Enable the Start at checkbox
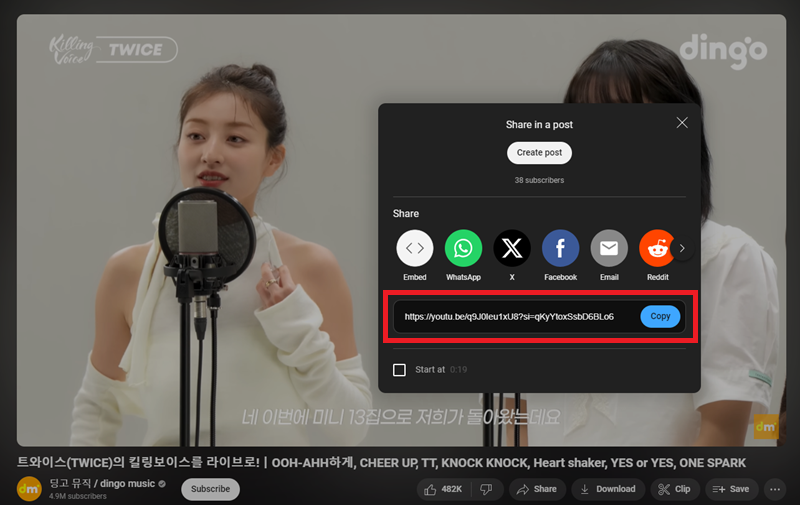800x505 pixels. [x=400, y=370]
